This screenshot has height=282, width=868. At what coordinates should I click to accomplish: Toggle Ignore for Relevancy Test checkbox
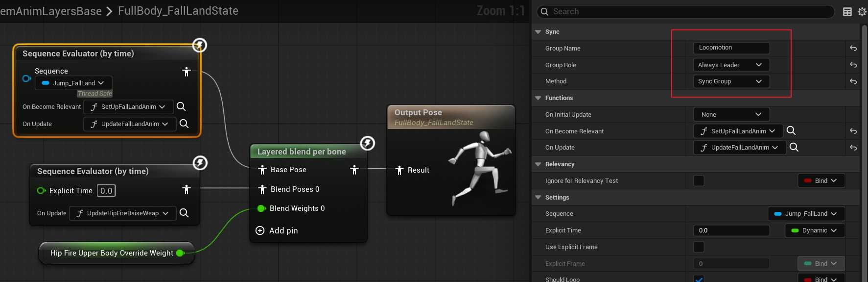(x=699, y=181)
